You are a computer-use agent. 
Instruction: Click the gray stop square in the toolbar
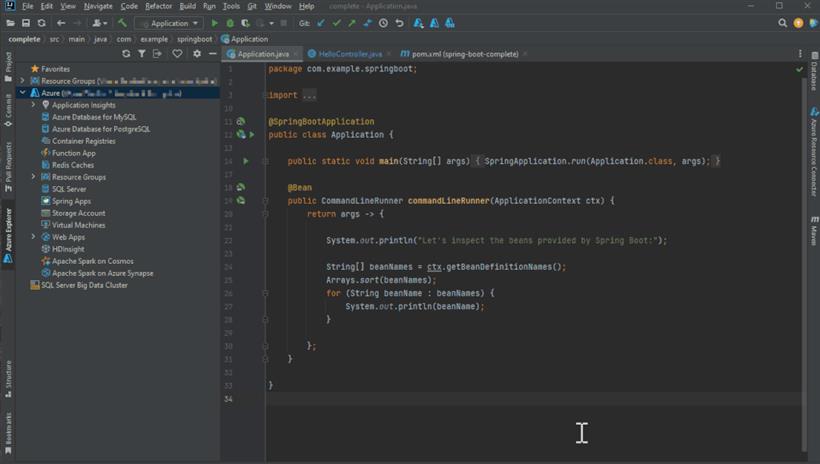coord(283,23)
